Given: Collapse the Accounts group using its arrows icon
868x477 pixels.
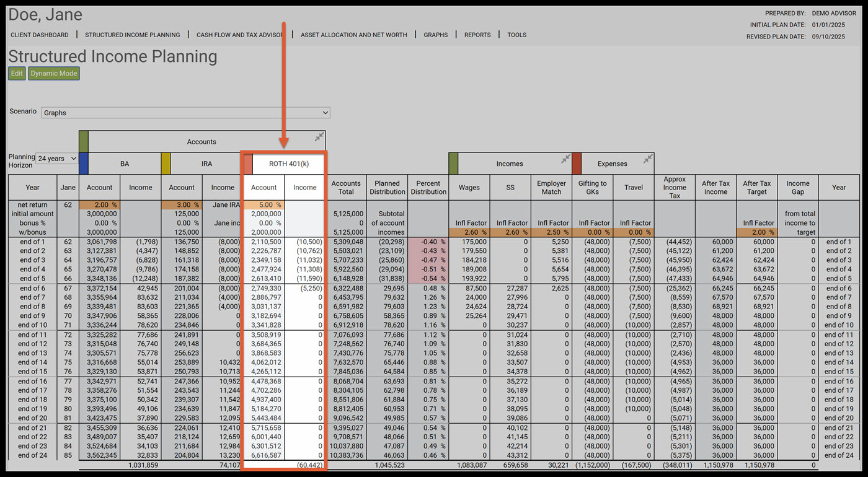Looking at the screenshot, I should tap(319, 137).
